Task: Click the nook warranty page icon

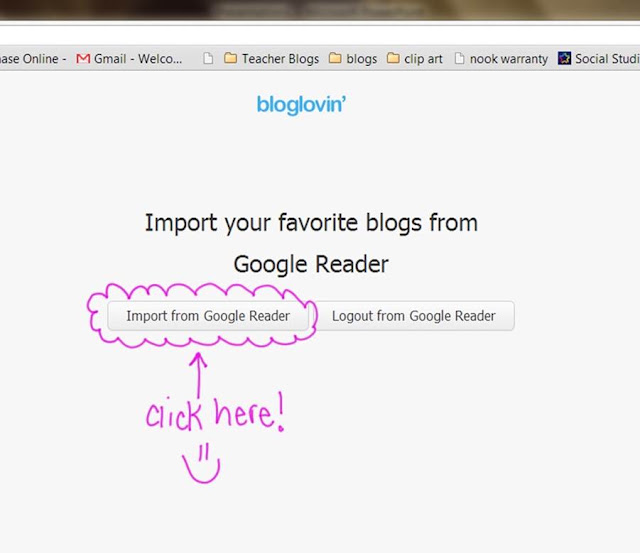Action: point(460,58)
